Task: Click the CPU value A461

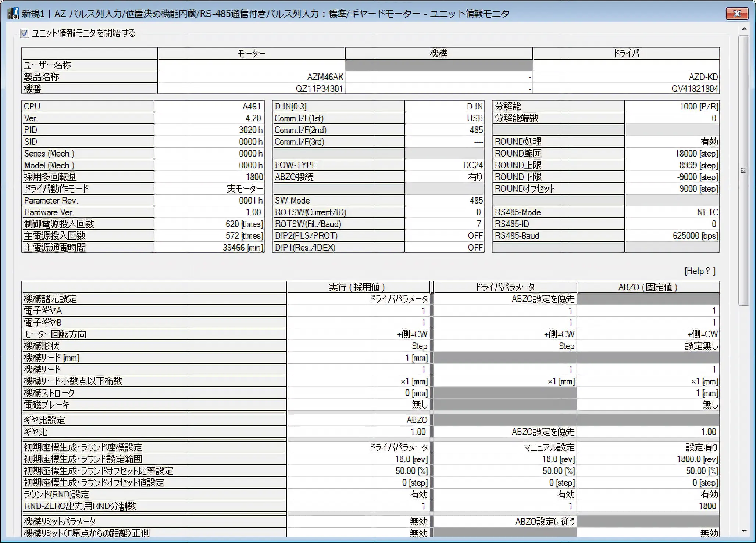Action: 252,106
